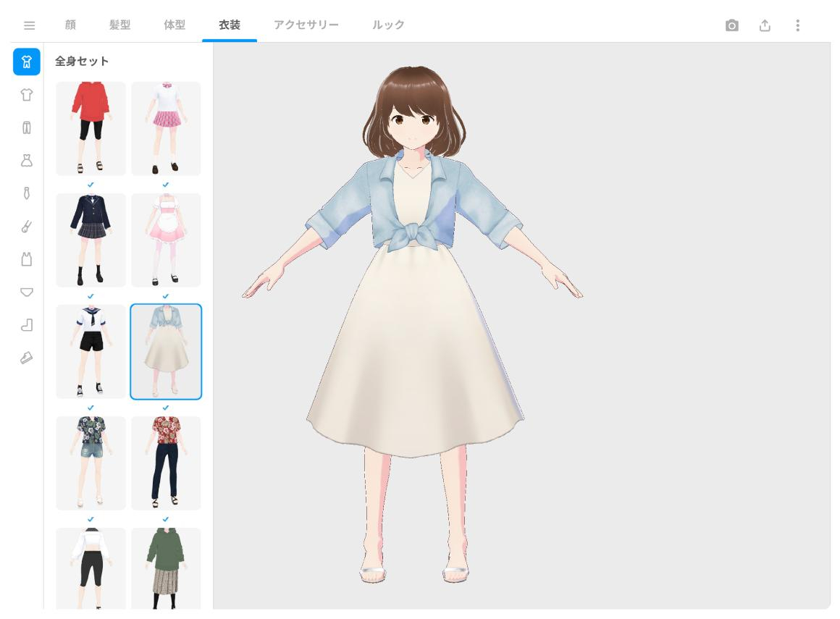Switch to the 髪型 tab
This screenshot has width=840, height=619.
tap(119, 25)
